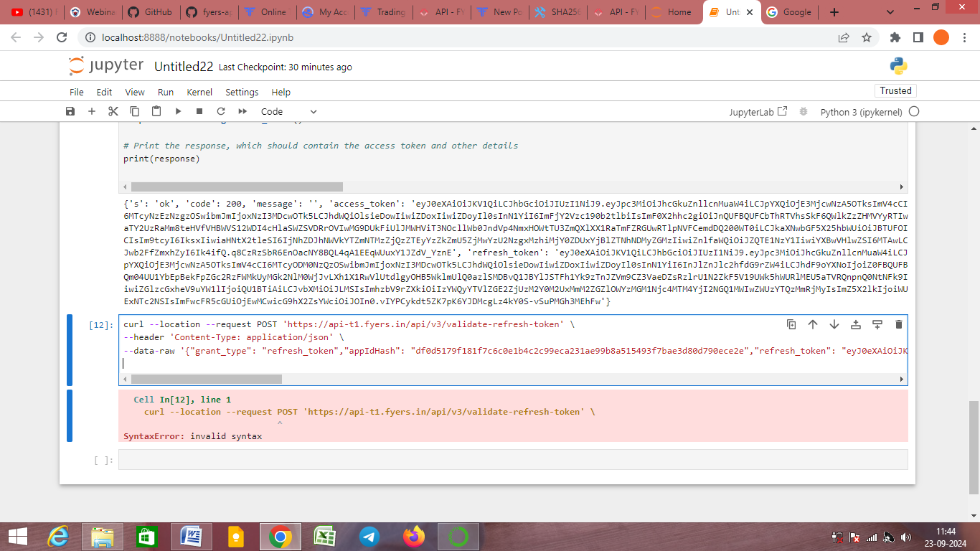The image size is (980, 551).
Task: Open Chrome three-dot menu
Action: point(964,37)
